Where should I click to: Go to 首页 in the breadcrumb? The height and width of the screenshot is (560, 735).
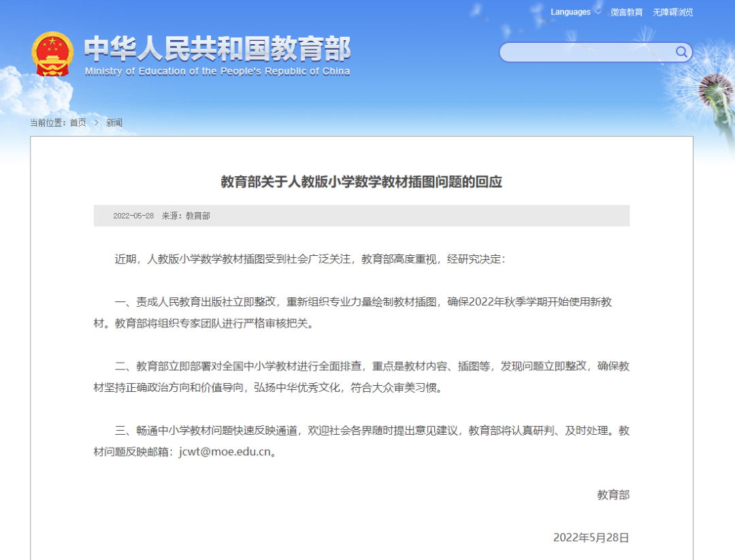click(x=78, y=122)
